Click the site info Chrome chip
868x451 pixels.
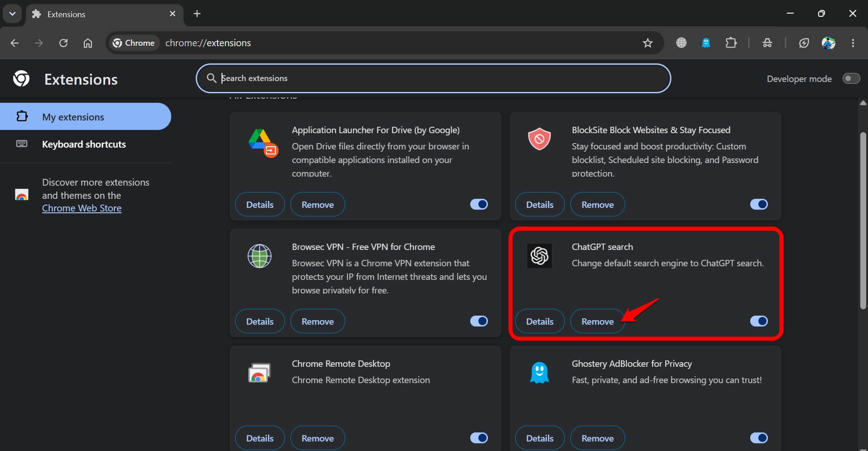[x=134, y=43]
